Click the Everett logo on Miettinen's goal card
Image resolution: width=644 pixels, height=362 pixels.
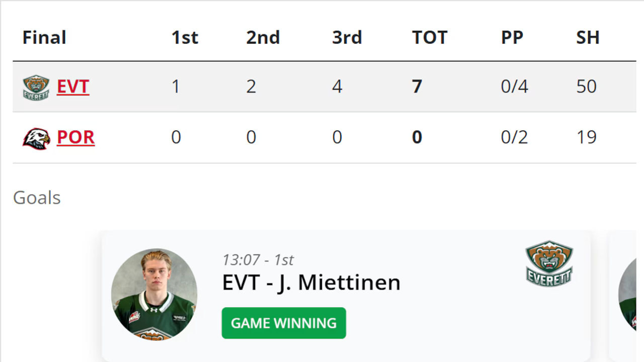pyautogui.click(x=549, y=264)
